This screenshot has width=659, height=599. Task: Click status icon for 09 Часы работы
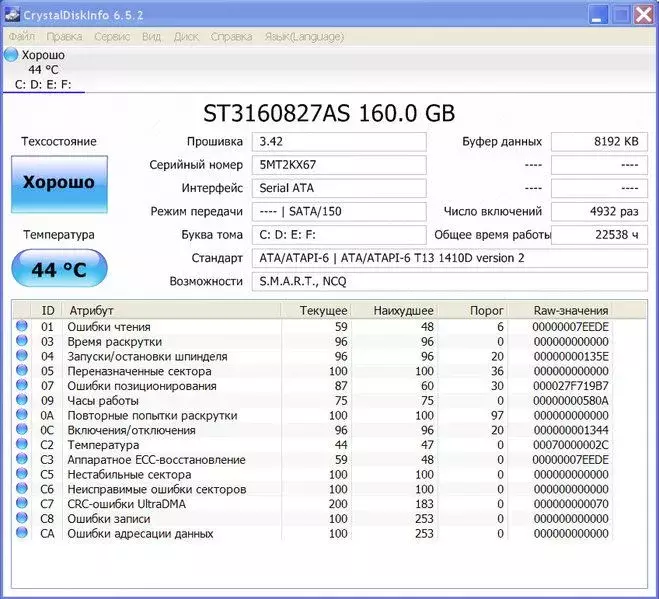[22, 399]
